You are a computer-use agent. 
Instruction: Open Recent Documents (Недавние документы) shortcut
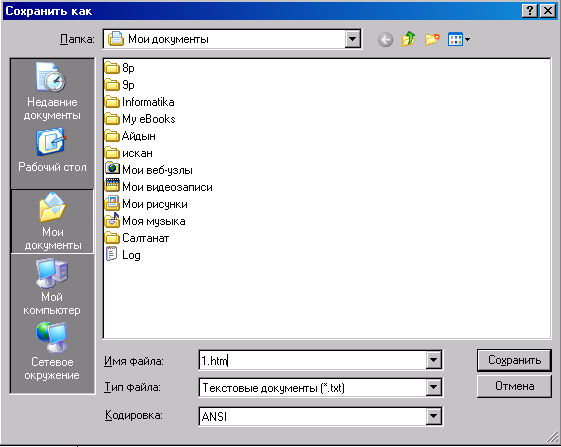pos(52,91)
